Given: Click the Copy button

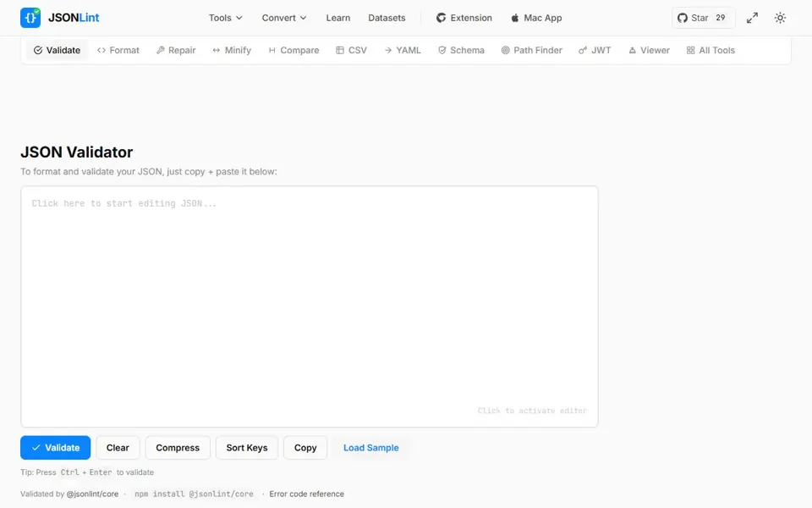Looking at the screenshot, I should pos(305,447).
